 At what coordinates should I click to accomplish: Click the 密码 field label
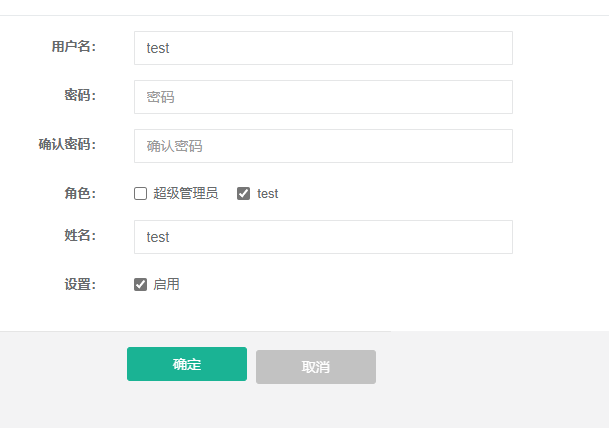pos(80,95)
